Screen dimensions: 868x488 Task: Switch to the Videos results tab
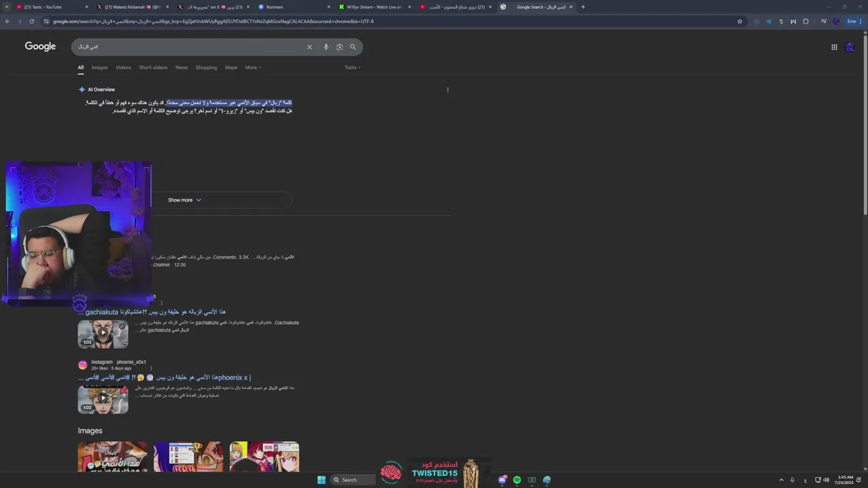click(123, 67)
